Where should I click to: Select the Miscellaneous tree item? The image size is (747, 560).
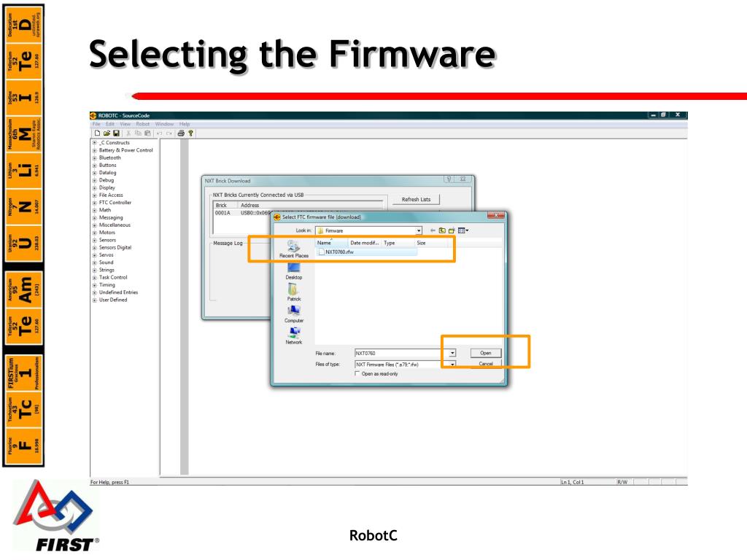point(115,225)
